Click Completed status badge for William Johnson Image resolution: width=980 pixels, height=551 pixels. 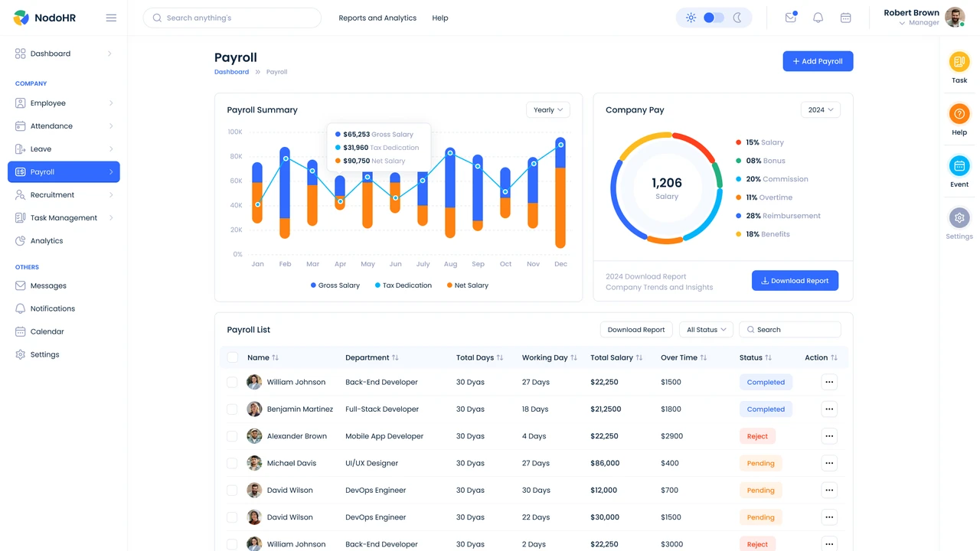(x=766, y=382)
